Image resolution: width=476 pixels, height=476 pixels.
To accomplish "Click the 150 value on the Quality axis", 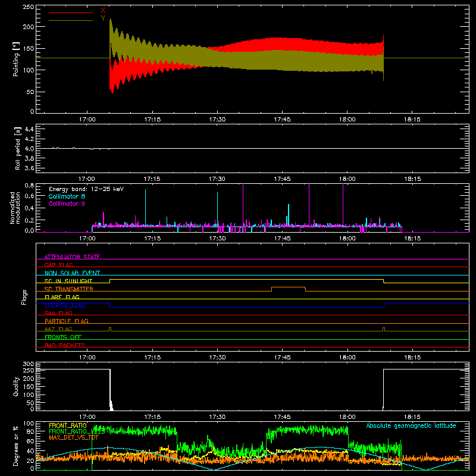I will click(29, 387).
